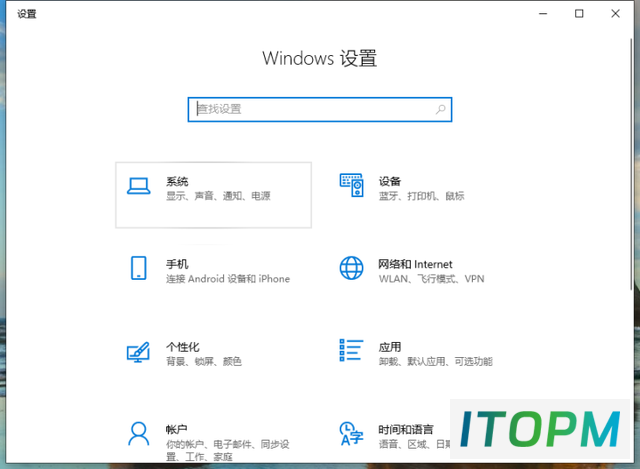Open the 应用 list icon
Screen dimensions: 640x469
pos(351,350)
